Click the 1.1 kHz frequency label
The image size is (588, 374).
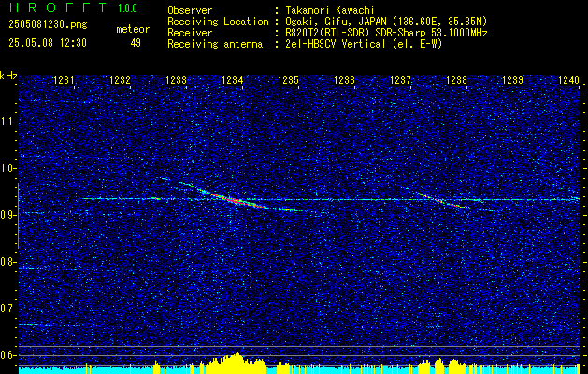point(7,122)
